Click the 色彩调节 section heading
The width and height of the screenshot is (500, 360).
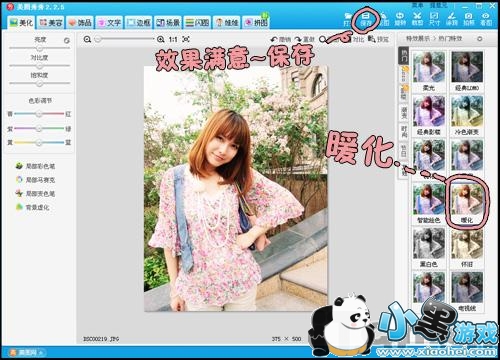tap(40, 100)
